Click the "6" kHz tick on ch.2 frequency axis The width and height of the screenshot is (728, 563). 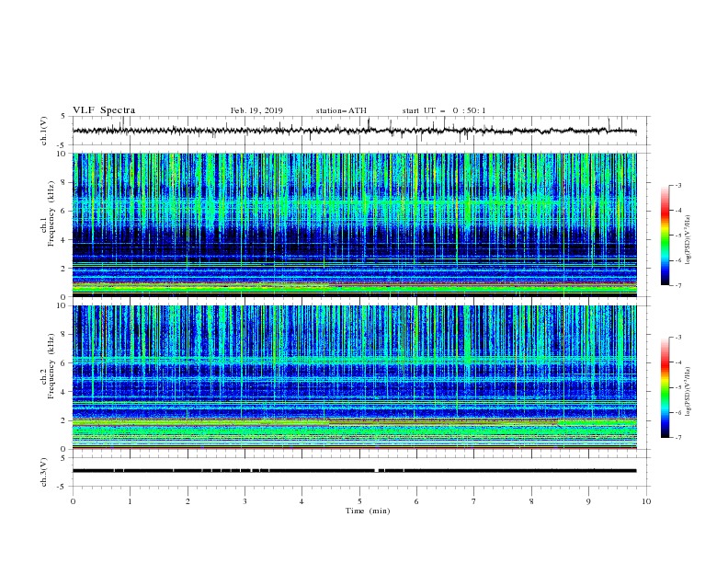pos(64,363)
